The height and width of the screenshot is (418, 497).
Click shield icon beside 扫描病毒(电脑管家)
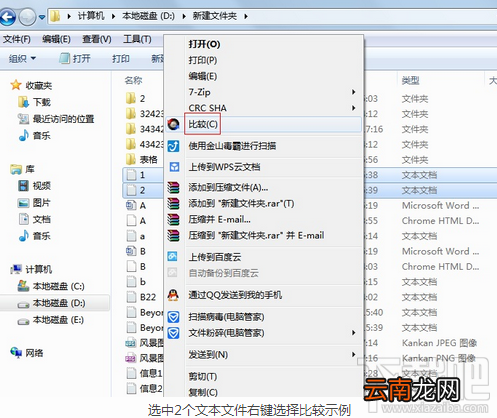(173, 317)
